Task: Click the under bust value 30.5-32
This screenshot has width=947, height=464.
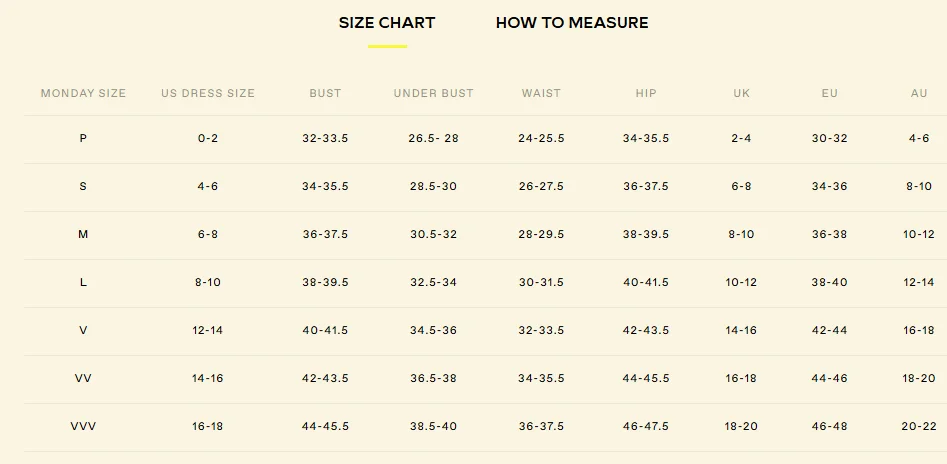Action: [433, 234]
